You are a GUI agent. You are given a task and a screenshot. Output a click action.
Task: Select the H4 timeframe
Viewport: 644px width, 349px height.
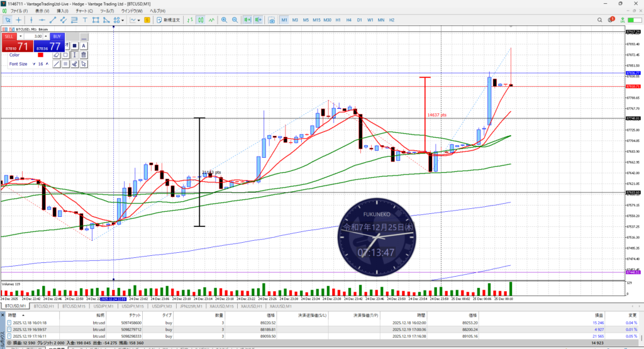pos(349,20)
